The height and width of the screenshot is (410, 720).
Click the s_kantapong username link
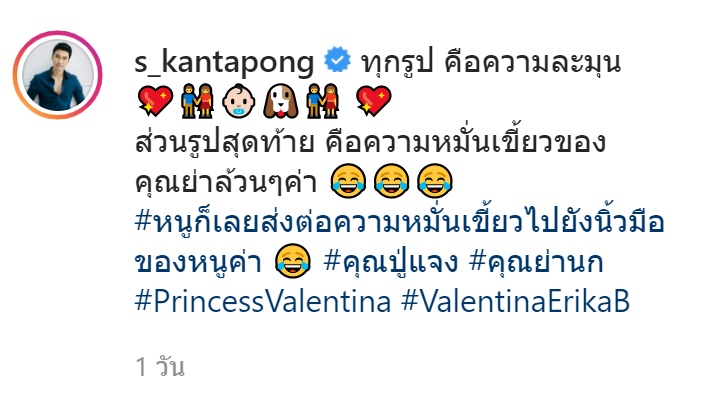click(x=225, y=62)
